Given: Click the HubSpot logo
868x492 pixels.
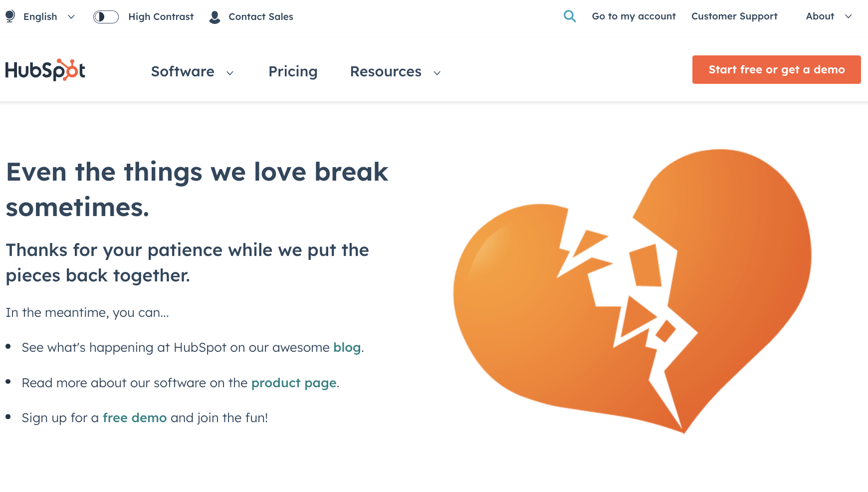Looking at the screenshot, I should [45, 70].
